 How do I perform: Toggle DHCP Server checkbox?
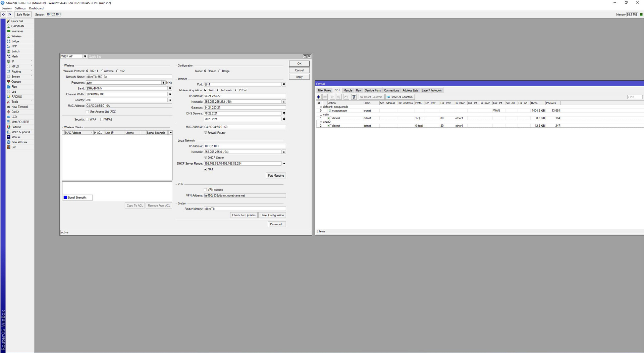click(205, 158)
